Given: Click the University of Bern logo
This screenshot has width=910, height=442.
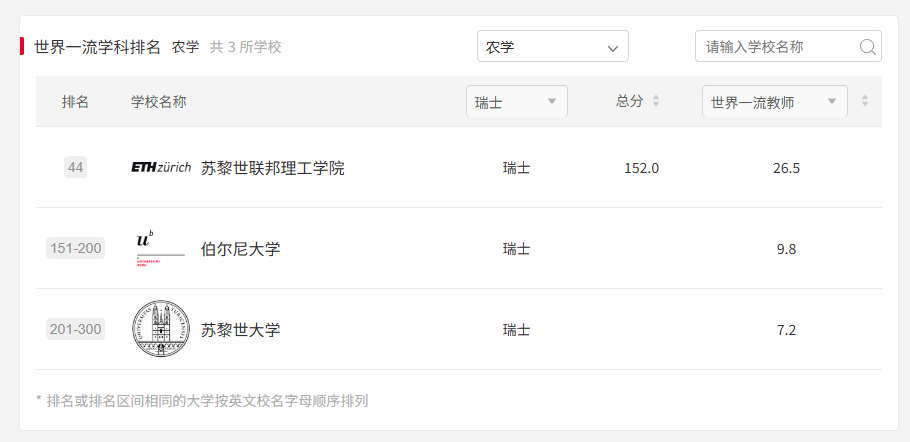Looking at the screenshot, I should (158, 248).
